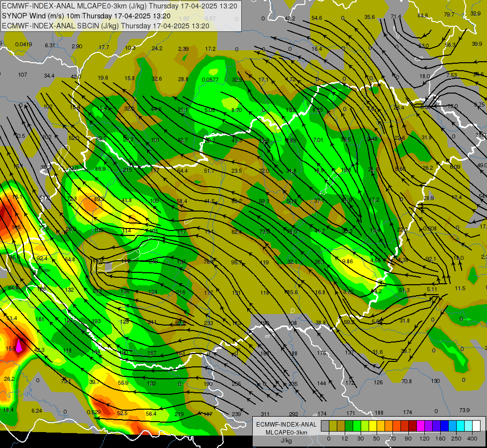Viewport: 487px width, 448px height.
Task: Click the map value 215
Action: pos(127,170)
